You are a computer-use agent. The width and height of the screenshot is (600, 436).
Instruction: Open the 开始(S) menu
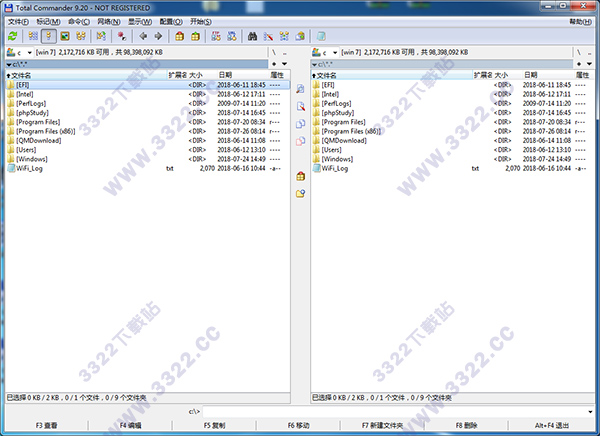[x=201, y=22]
